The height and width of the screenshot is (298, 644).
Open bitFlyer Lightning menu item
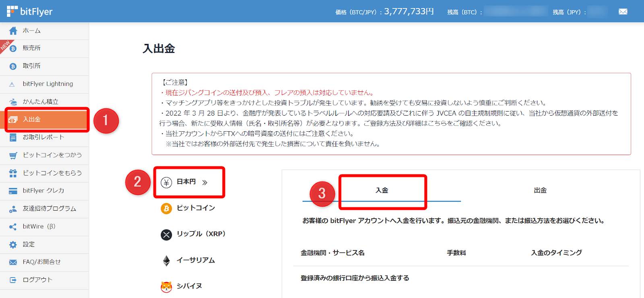45,84
